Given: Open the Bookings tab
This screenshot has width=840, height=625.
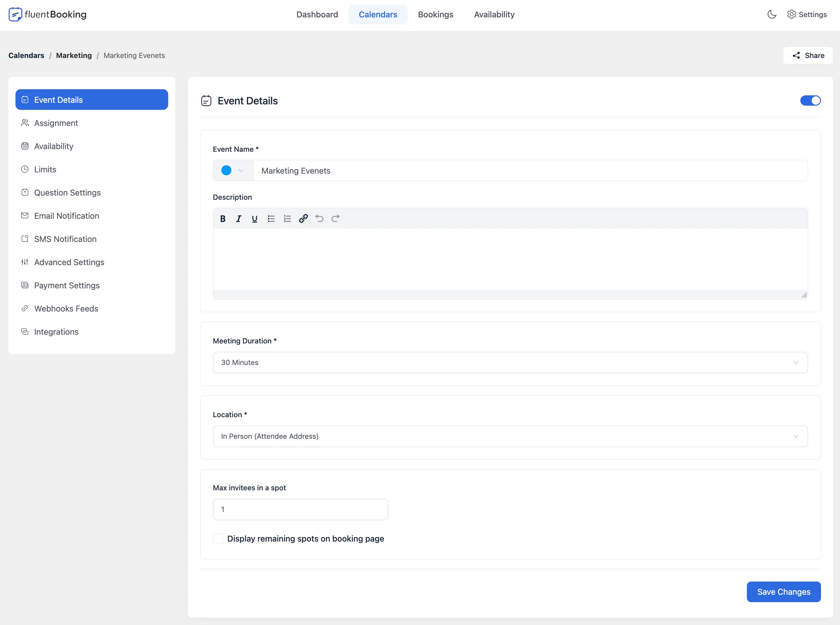Looking at the screenshot, I should (436, 14).
